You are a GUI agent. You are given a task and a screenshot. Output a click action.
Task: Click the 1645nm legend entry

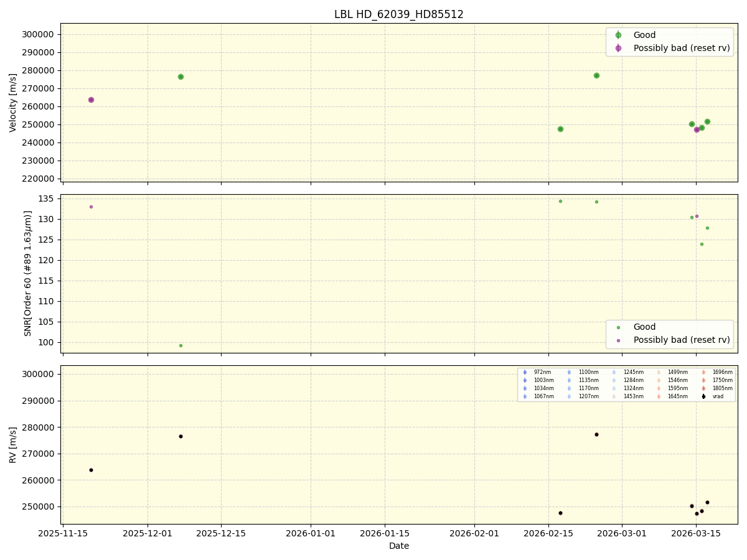point(672,396)
